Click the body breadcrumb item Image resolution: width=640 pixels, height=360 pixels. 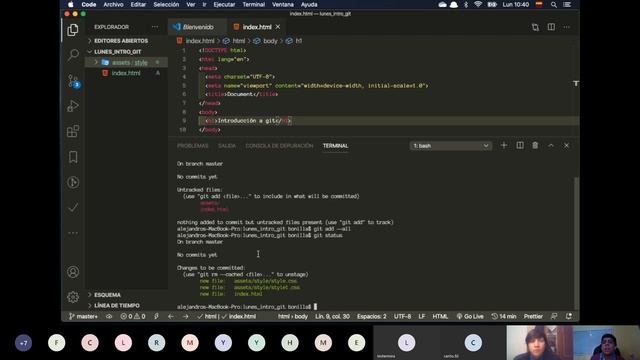266,41
